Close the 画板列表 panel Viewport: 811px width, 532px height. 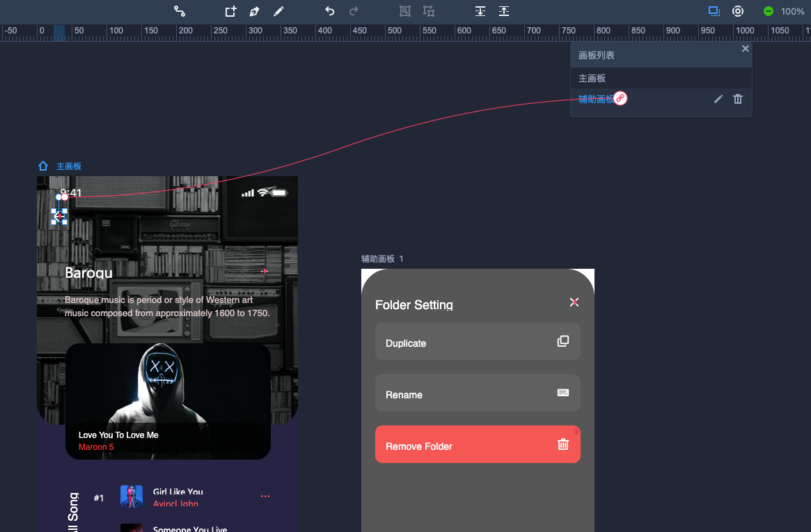(x=746, y=49)
